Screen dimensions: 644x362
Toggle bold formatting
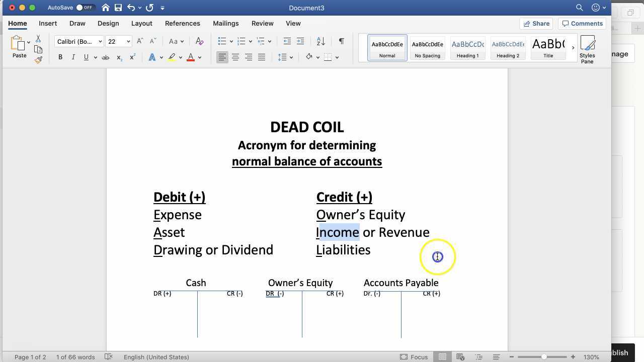coord(60,57)
